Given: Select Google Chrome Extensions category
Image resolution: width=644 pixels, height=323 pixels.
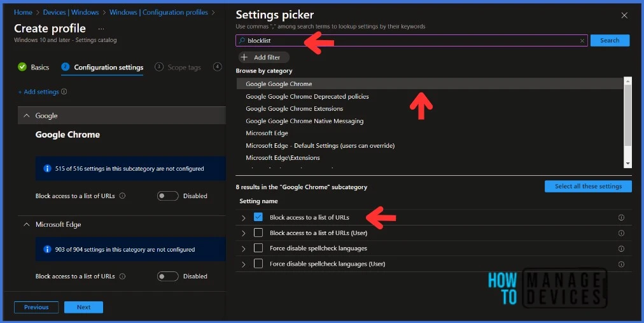Looking at the screenshot, I should pyautogui.click(x=295, y=109).
